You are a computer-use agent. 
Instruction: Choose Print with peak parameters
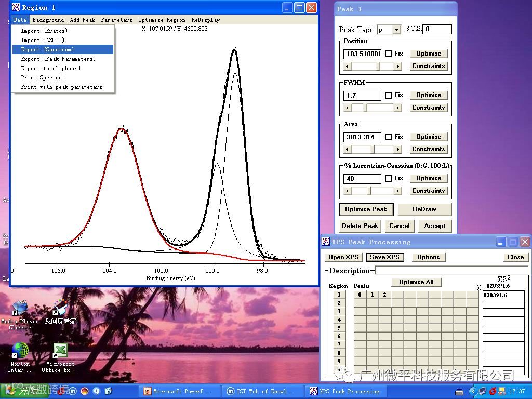coord(63,87)
